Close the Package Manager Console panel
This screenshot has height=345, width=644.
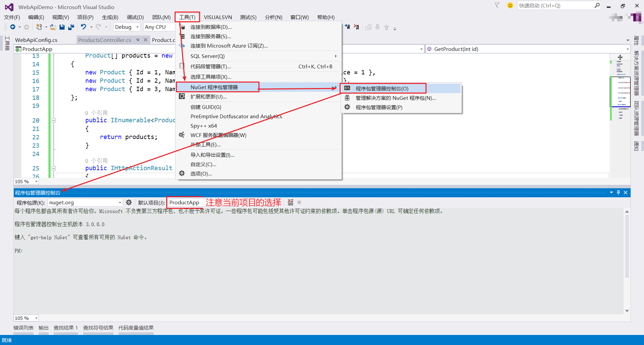pos(626,193)
